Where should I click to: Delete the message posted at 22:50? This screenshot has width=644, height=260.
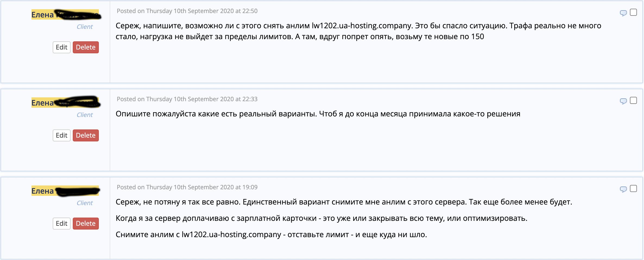(86, 47)
